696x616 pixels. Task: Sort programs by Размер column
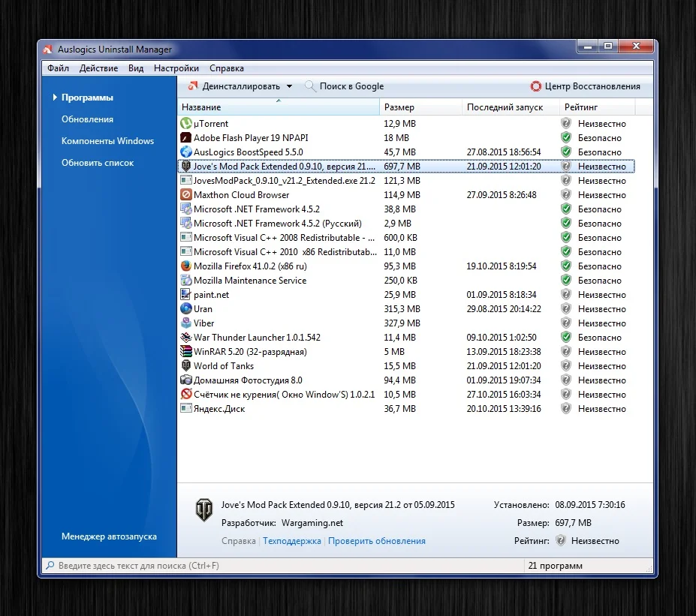(420, 107)
